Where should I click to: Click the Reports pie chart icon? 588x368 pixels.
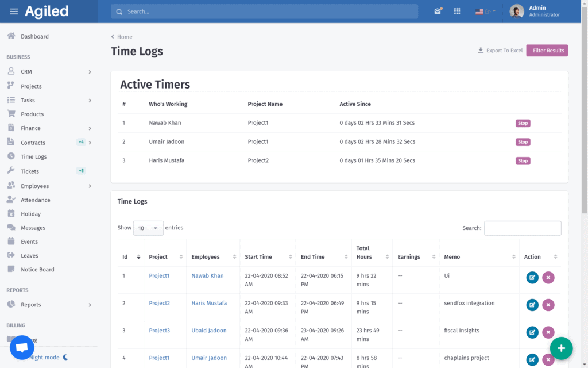pyautogui.click(x=11, y=304)
